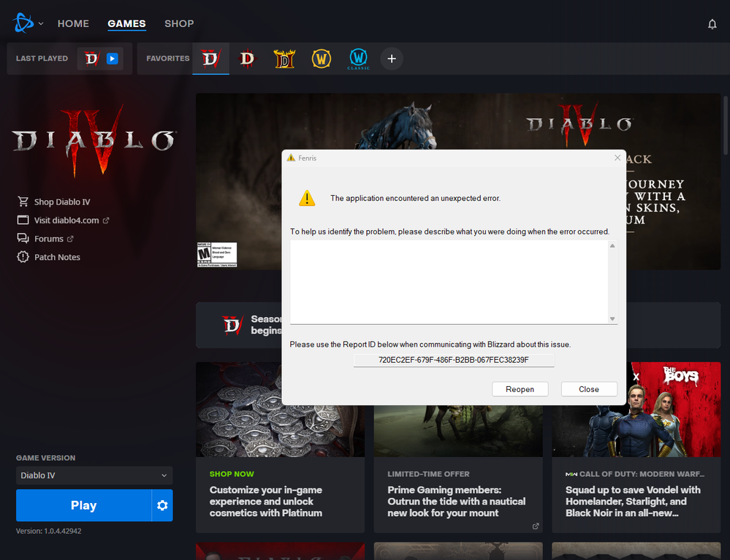Click the SHOP NOW label

coord(232,474)
